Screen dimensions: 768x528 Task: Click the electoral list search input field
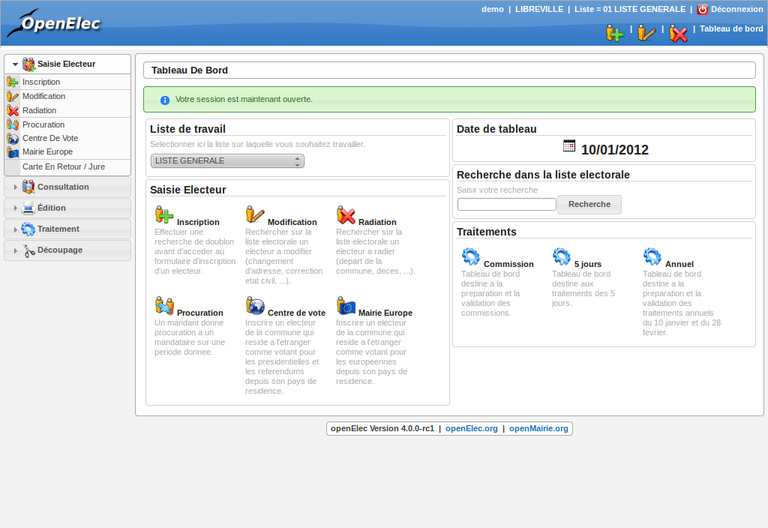point(506,204)
